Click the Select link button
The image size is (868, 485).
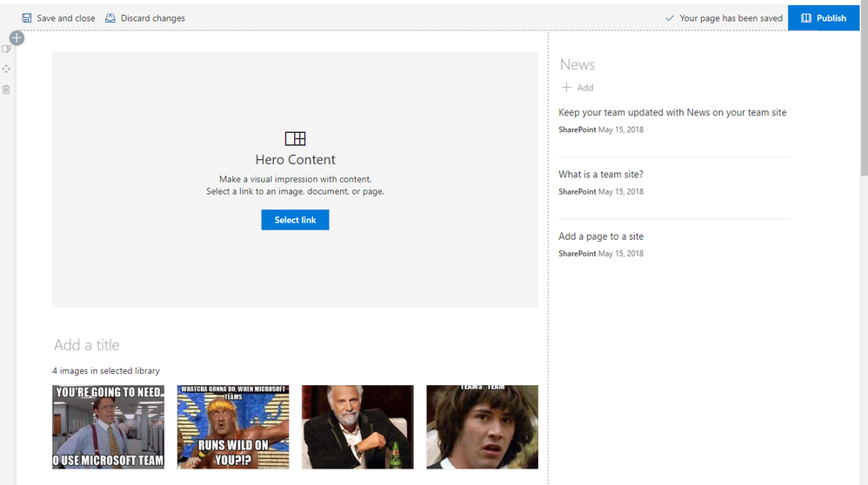coord(295,220)
